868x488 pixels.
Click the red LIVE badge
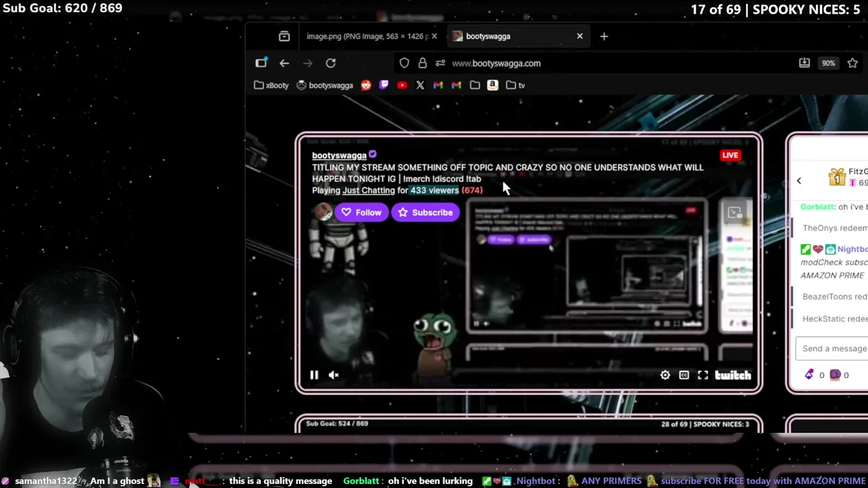pos(730,155)
